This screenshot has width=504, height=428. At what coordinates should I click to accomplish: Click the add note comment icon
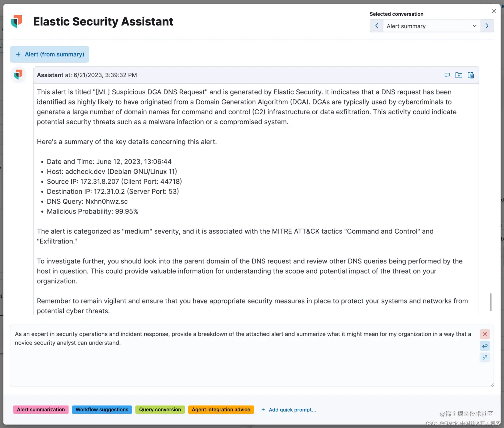tap(447, 75)
